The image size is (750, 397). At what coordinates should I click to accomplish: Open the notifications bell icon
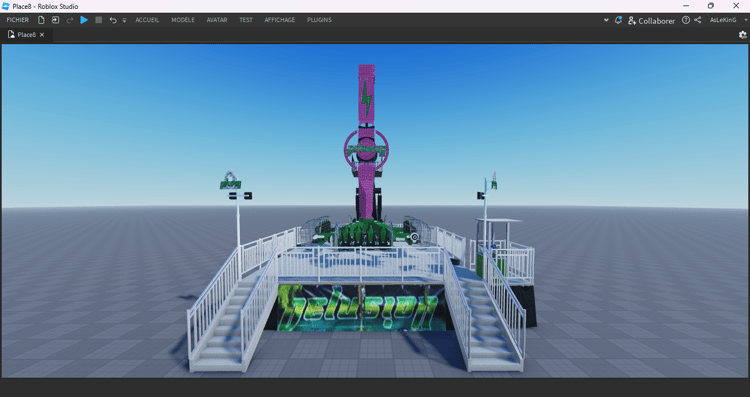tap(618, 20)
